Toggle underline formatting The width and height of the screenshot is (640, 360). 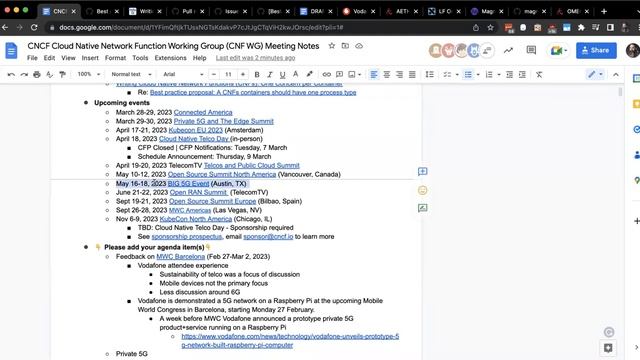(x=282, y=74)
